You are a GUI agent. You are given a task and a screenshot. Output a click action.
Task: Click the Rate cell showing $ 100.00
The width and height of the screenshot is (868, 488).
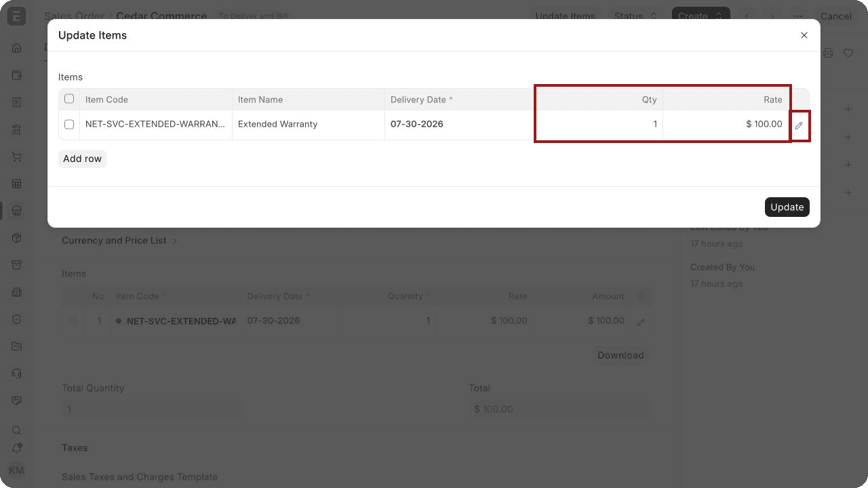(x=726, y=125)
